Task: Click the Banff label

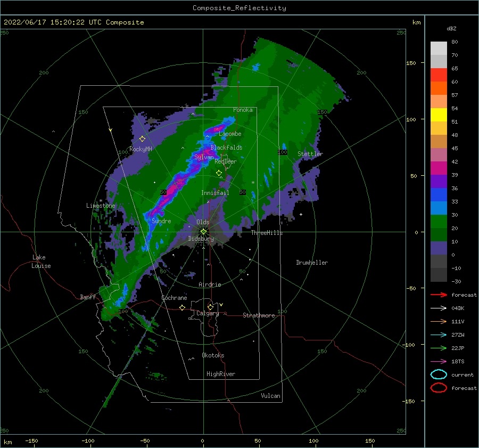Action: click(88, 297)
